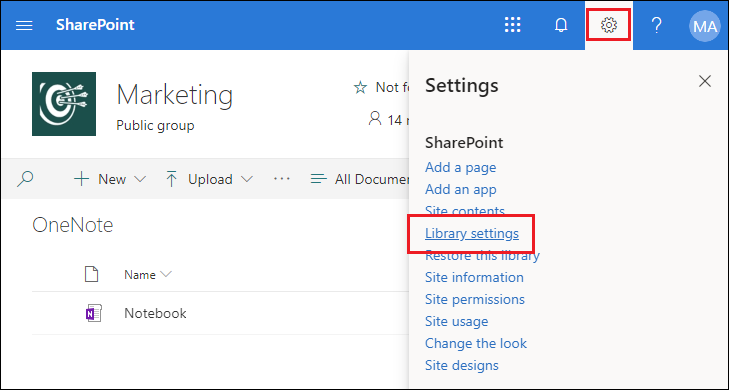Toggle the Not following star
Viewport: 729px width, 390px height.
coord(360,87)
